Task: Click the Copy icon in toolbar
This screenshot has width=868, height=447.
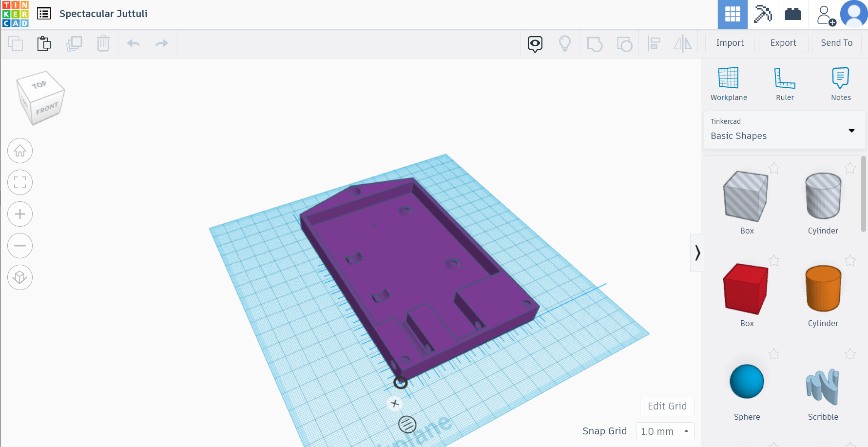Action: point(16,43)
